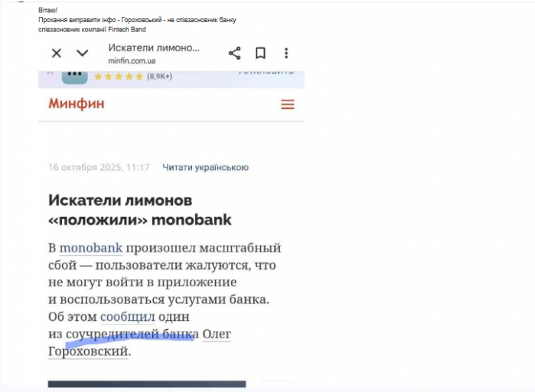Open the 'сообщил' hyperlink
The height and width of the screenshot is (392, 535).
tap(128, 317)
